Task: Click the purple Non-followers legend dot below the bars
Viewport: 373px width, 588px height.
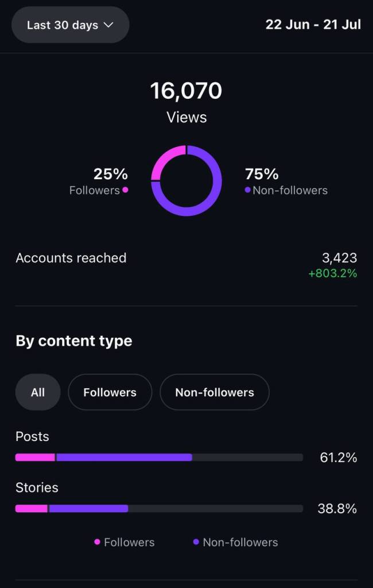Action: [196, 542]
